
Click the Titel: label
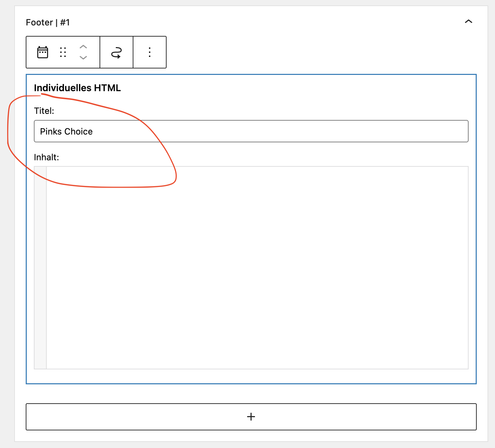[44, 111]
